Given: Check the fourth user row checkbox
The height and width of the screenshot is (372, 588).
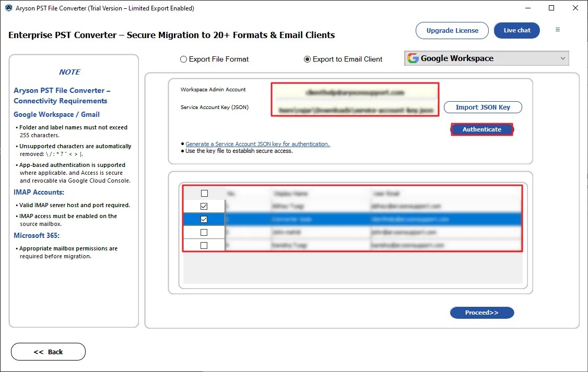Looking at the screenshot, I should pyautogui.click(x=204, y=246).
